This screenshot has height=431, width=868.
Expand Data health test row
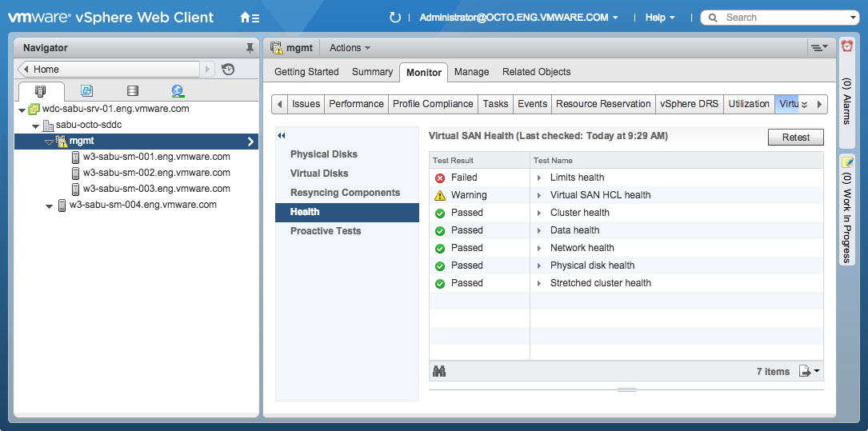tap(538, 231)
